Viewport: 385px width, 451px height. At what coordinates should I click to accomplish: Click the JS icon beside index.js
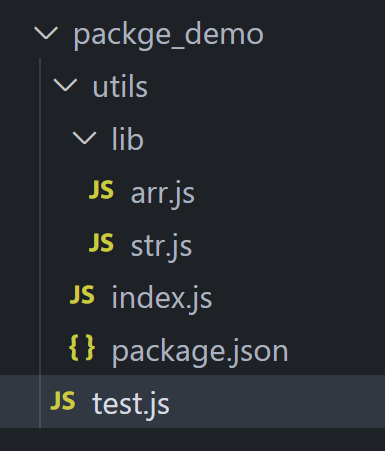(82, 295)
